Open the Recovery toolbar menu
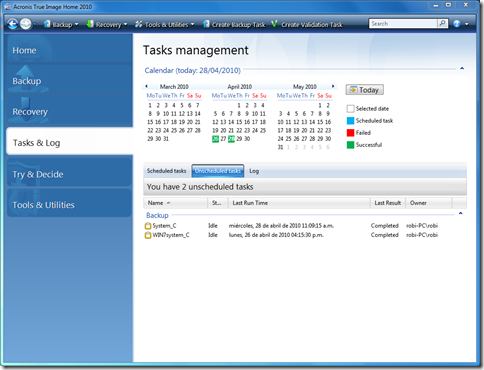This screenshot has width=484, height=370. point(107,24)
